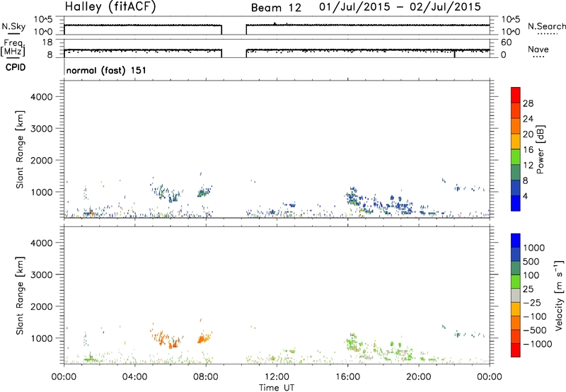This screenshot has height=392, width=566.
Task: Pick the bright blue bottom Power colorbar segment
Action: point(516,204)
